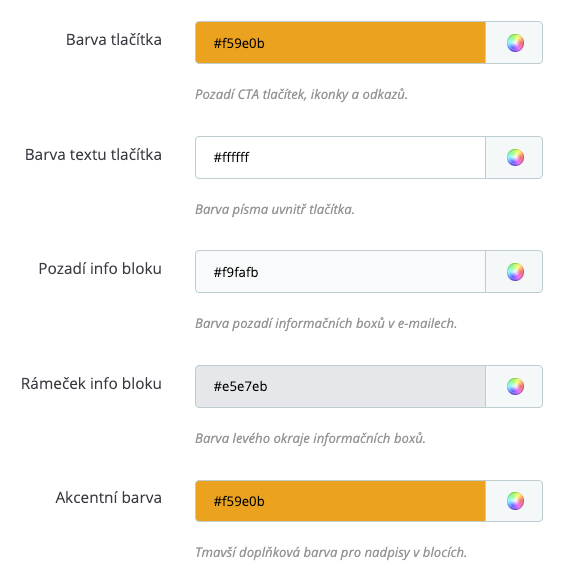Image resolution: width=562 pixels, height=574 pixels.
Task: Click hint about Tmavší doplňková barva
Action: pyautogui.click(x=331, y=552)
